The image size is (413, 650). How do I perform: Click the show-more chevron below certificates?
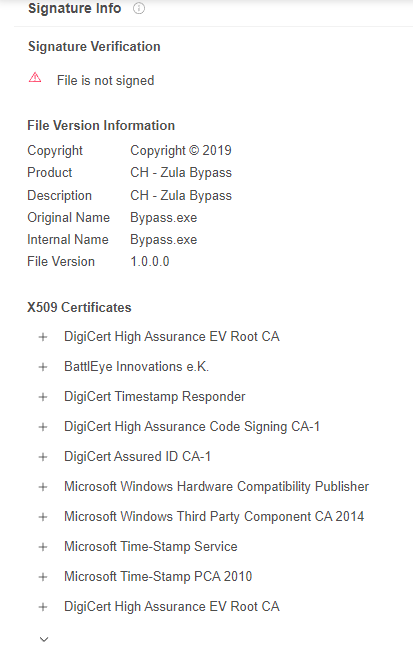tap(44, 639)
